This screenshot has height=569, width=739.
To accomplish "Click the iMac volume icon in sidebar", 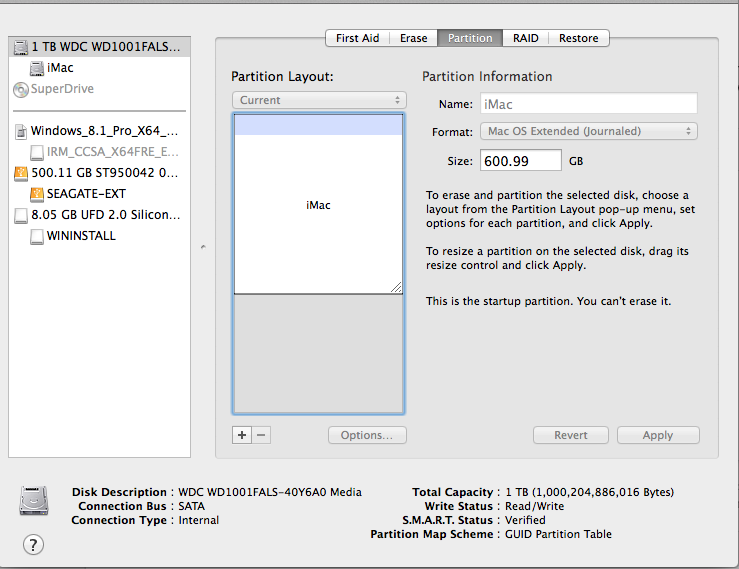I will [37, 68].
